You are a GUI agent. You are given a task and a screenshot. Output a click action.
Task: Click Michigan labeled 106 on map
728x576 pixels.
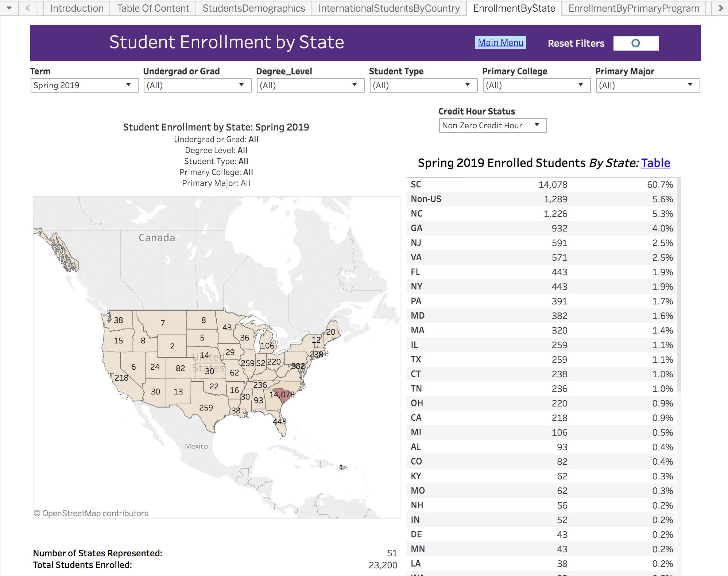click(267, 345)
